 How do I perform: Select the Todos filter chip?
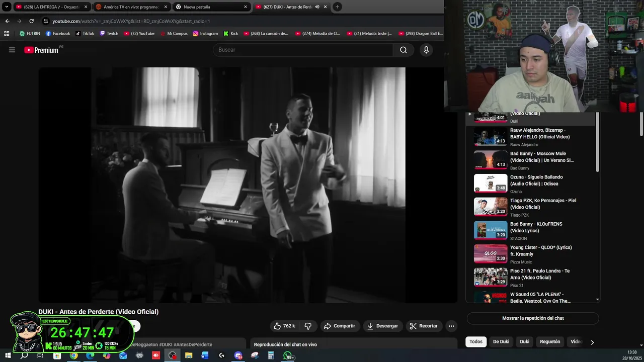click(x=476, y=342)
